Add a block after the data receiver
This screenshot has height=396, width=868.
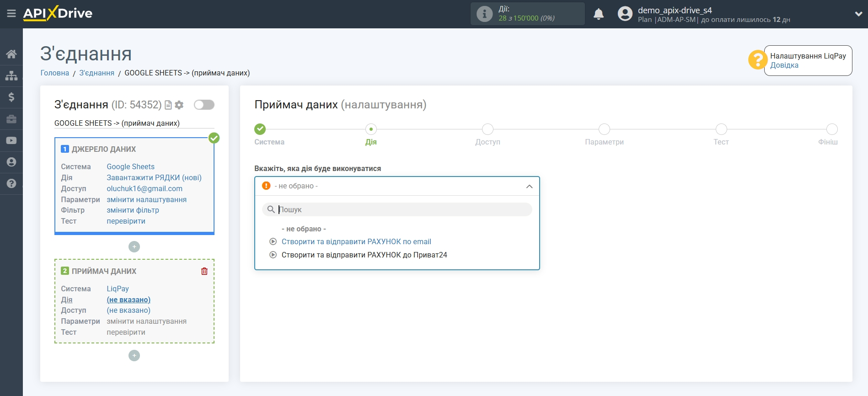click(134, 356)
